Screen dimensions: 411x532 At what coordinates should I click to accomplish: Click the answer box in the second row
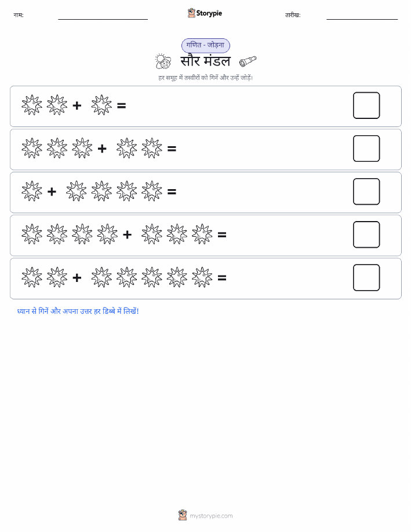point(366,149)
